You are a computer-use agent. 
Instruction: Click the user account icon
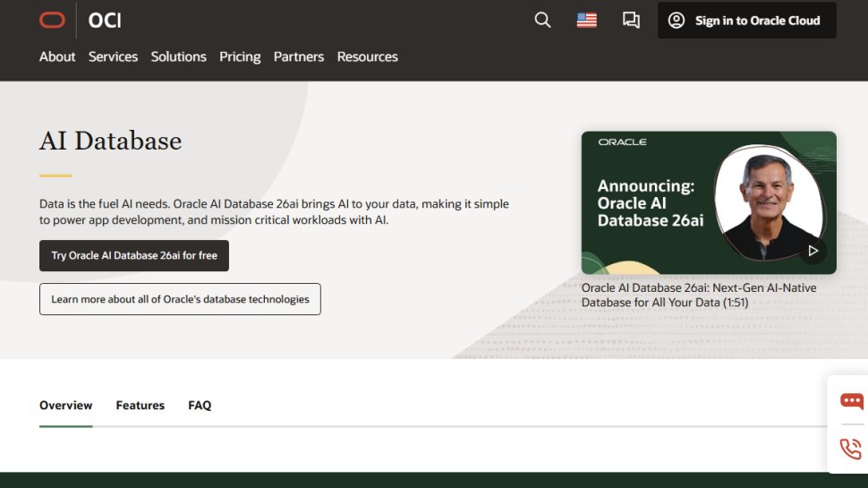pyautogui.click(x=677, y=21)
